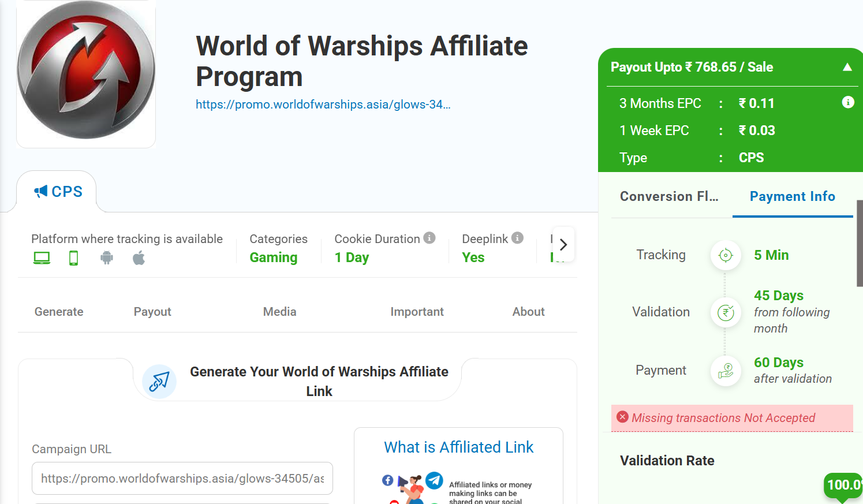Screen dimensions: 863x504
Task: Click the 1 Day cookie duration value
Action: click(352, 257)
